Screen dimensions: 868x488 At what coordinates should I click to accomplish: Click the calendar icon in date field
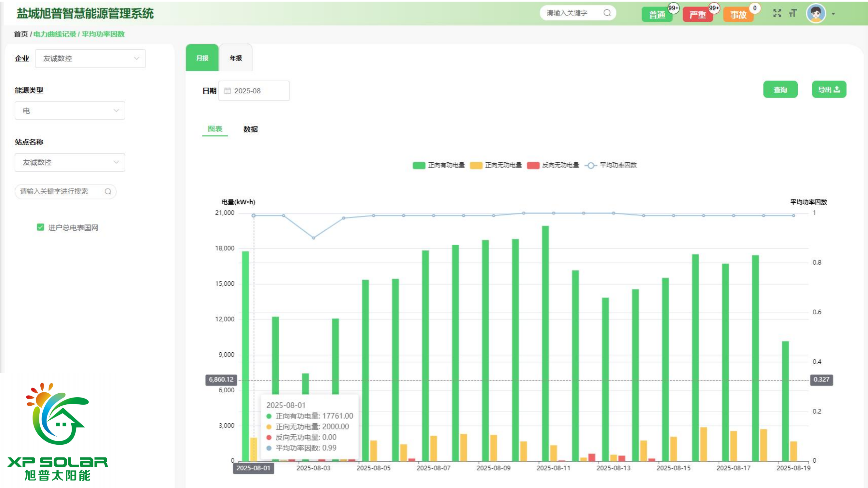tap(227, 91)
